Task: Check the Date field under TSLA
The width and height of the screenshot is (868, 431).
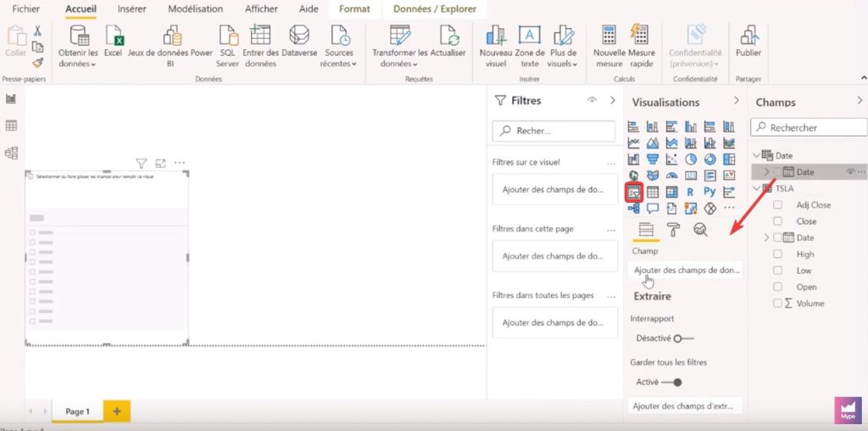Action: click(778, 238)
